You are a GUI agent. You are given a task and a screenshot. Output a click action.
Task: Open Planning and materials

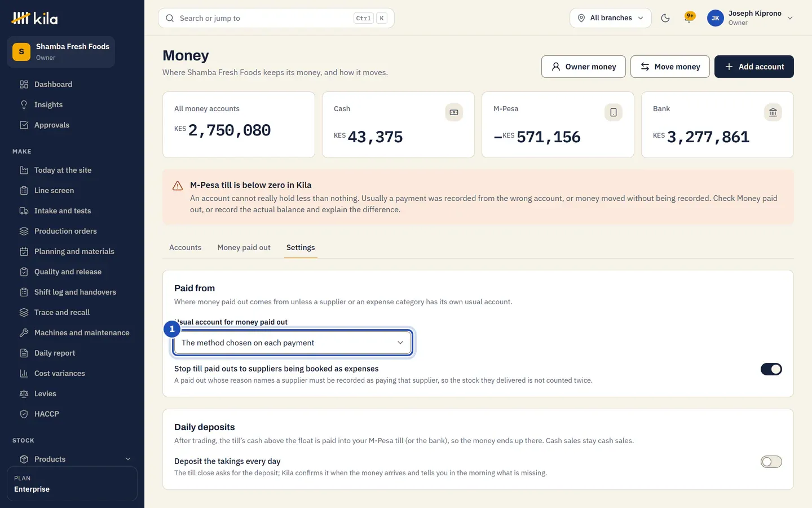coord(72,251)
